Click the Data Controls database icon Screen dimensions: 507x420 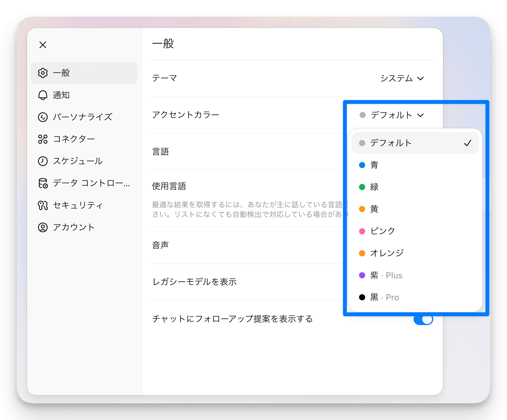(43, 183)
